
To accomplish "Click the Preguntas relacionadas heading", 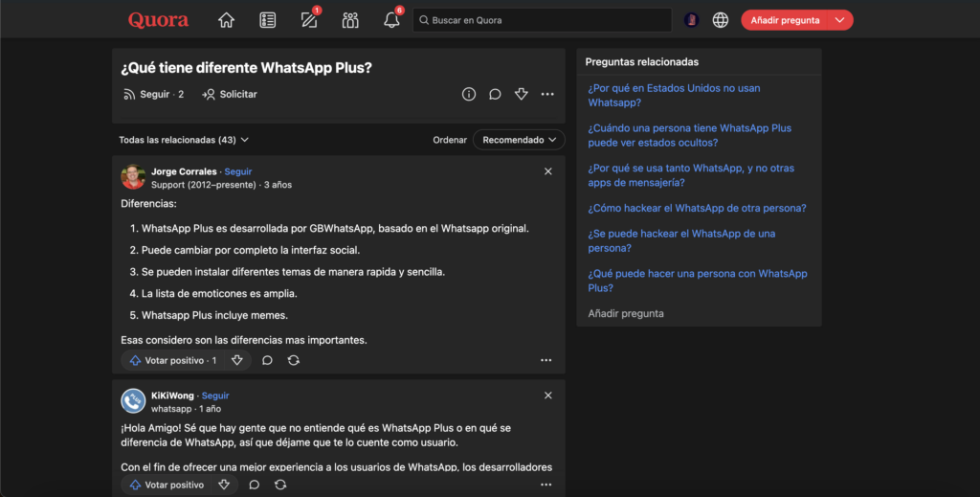I will [642, 62].
